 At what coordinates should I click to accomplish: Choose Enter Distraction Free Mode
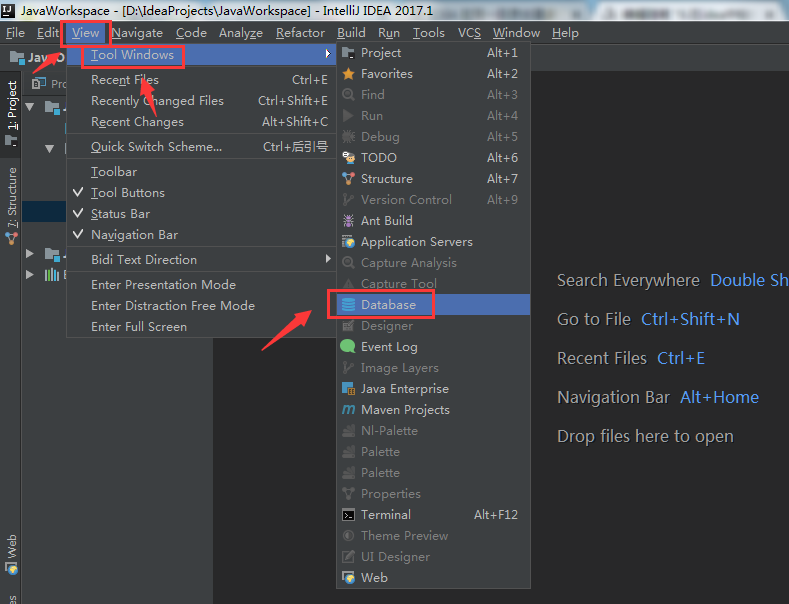[201, 306]
